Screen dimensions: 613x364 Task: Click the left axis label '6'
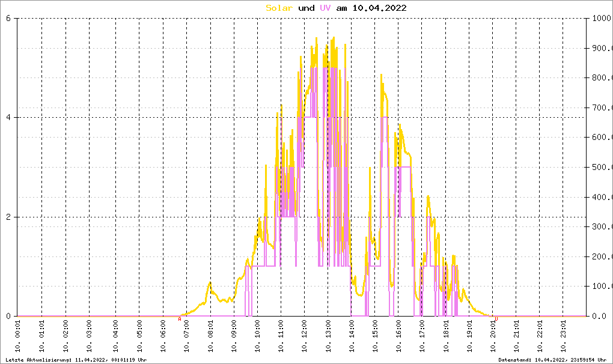click(x=8, y=19)
